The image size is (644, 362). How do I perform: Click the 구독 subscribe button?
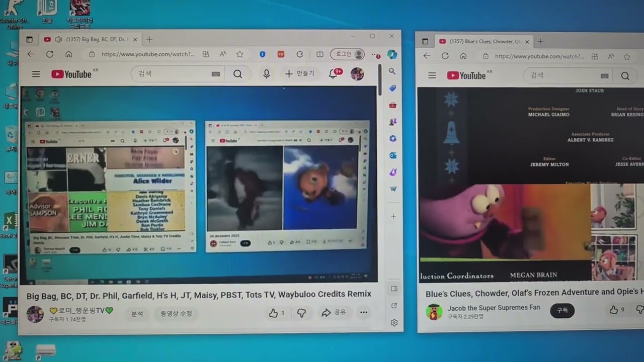coord(562,311)
